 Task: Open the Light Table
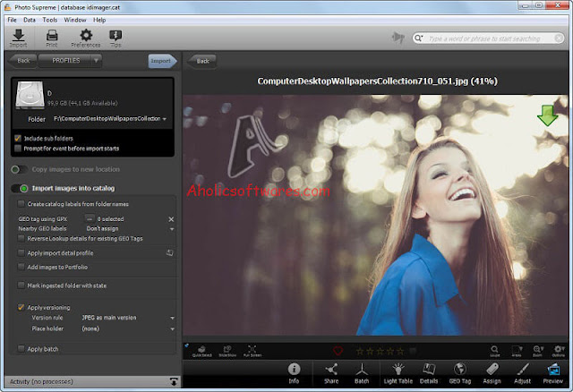pyautogui.click(x=398, y=373)
